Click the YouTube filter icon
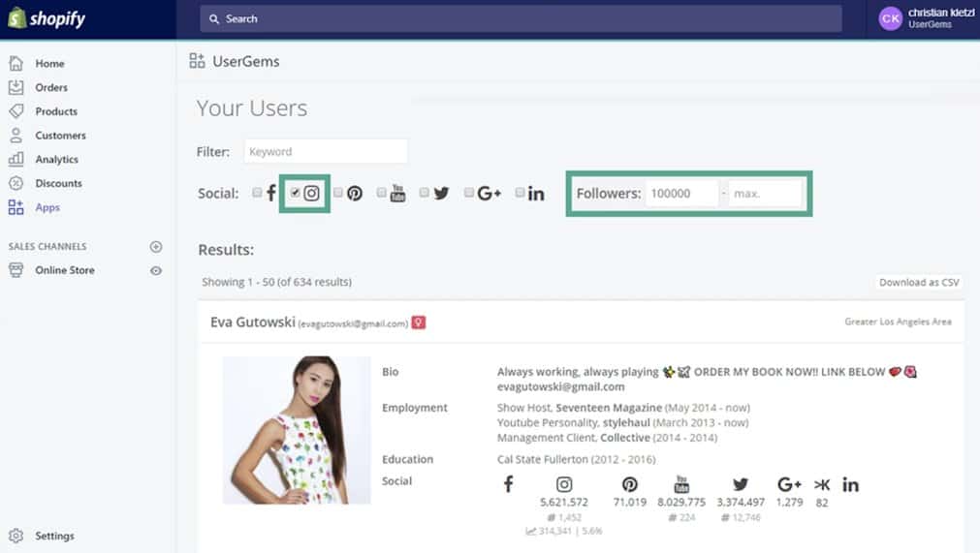 tap(397, 193)
